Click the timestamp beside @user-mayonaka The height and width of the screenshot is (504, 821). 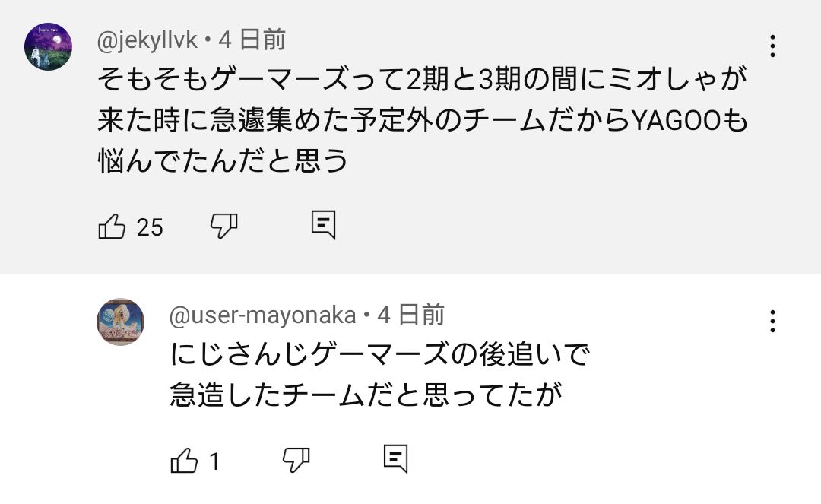point(411,315)
